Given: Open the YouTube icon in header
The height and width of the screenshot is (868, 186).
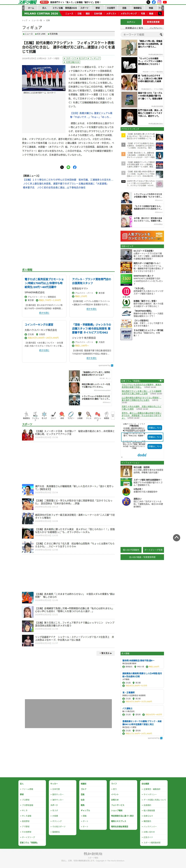Looking at the screenshot, I should 165,2.
